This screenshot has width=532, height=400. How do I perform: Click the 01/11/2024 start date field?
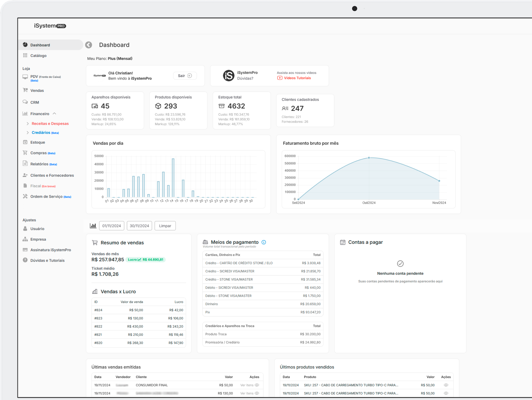coord(112,226)
